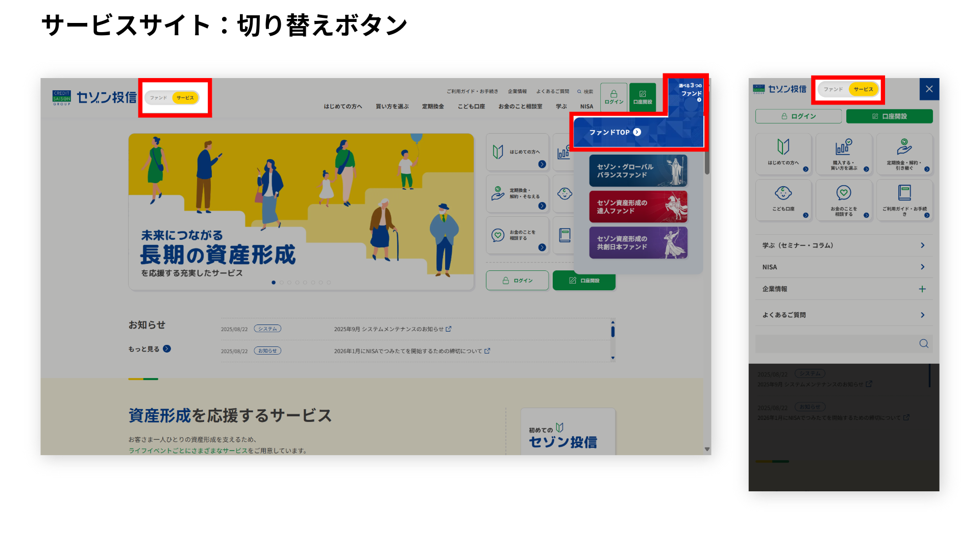The width and height of the screenshot is (980, 551).
Task: Expand 学ぶ(セミナー・コラム) chevron in mobile menu
Action: (x=922, y=245)
